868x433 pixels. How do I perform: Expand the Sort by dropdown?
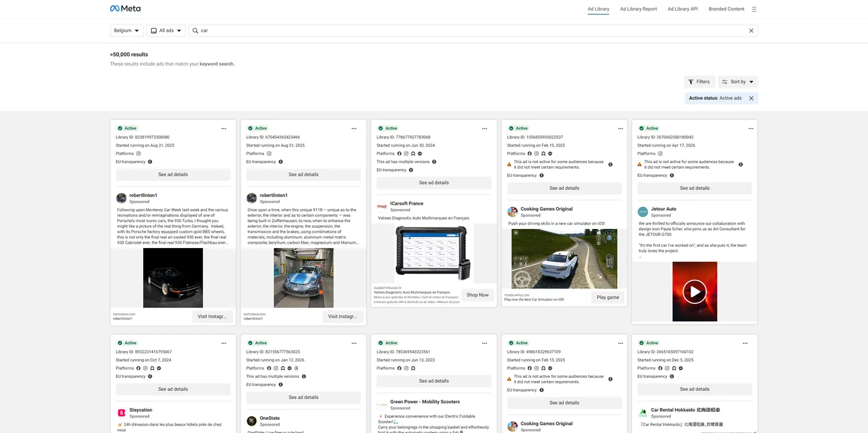coord(738,82)
